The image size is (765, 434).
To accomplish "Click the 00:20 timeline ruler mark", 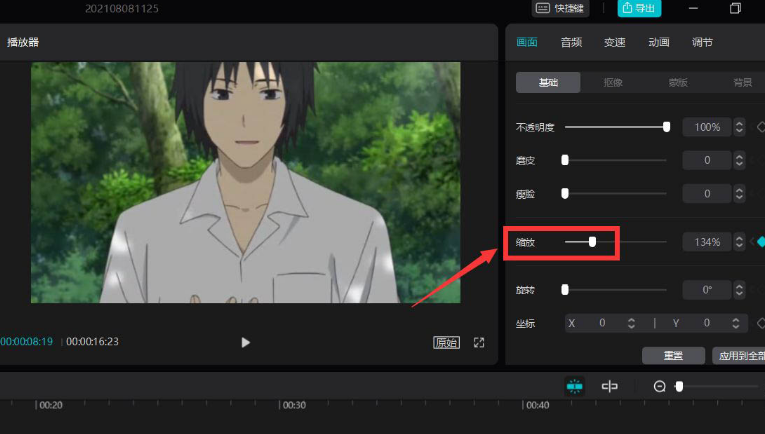I will click(x=51, y=405).
